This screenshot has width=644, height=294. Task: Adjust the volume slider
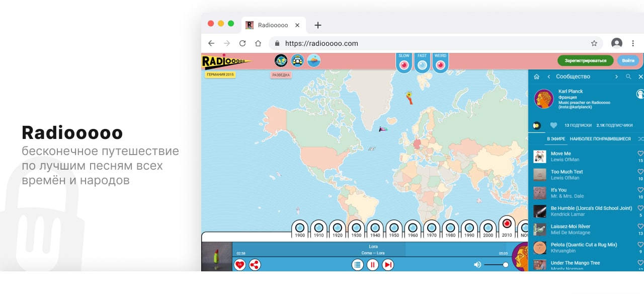[x=496, y=265]
